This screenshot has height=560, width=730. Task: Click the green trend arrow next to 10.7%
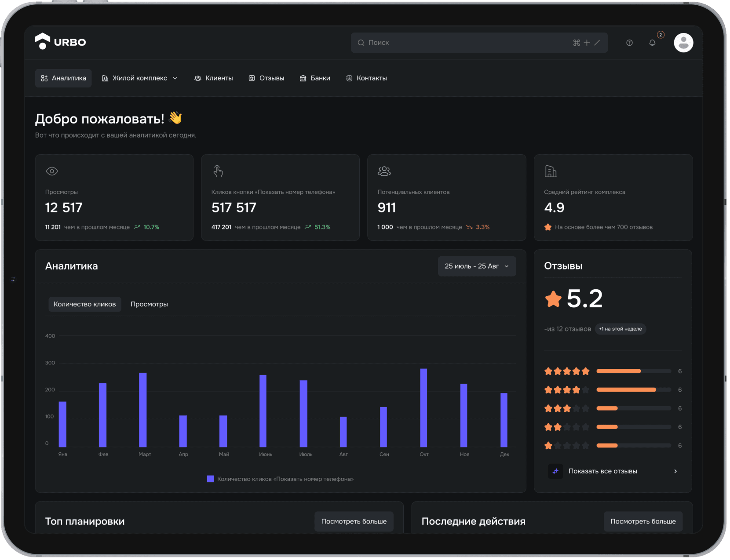pyautogui.click(x=137, y=227)
